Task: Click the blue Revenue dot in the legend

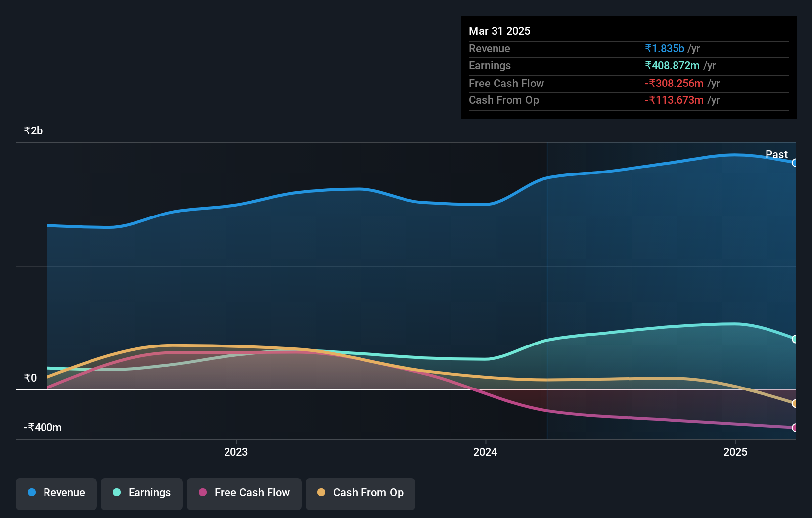Action: [32, 493]
